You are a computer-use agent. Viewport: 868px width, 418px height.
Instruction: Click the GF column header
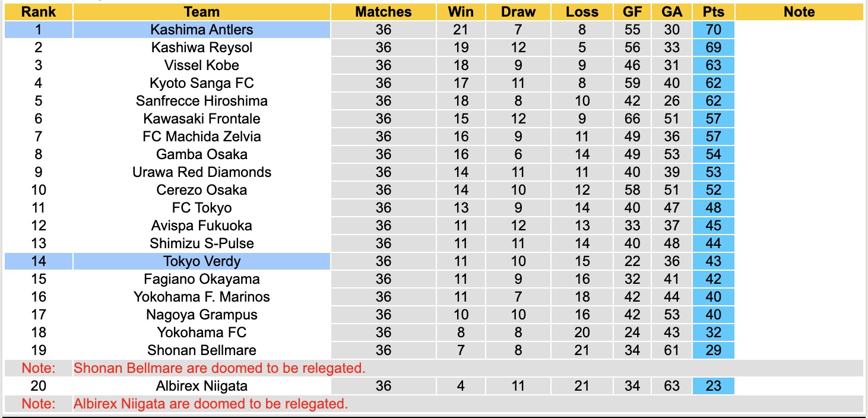(632, 12)
